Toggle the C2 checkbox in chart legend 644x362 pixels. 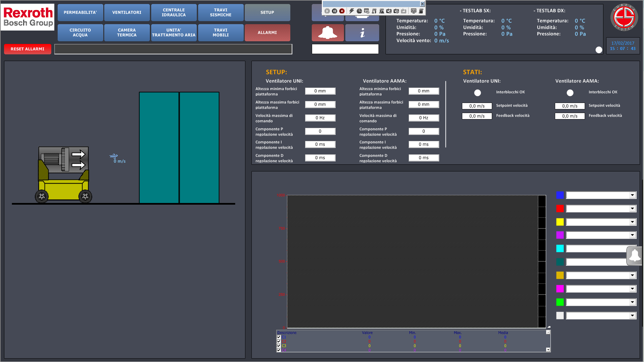click(x=279, y=342)
